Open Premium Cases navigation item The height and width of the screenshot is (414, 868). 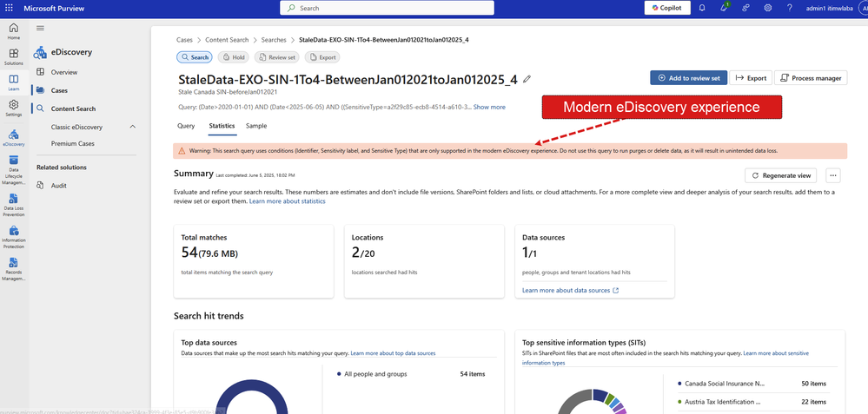(72, 144)
